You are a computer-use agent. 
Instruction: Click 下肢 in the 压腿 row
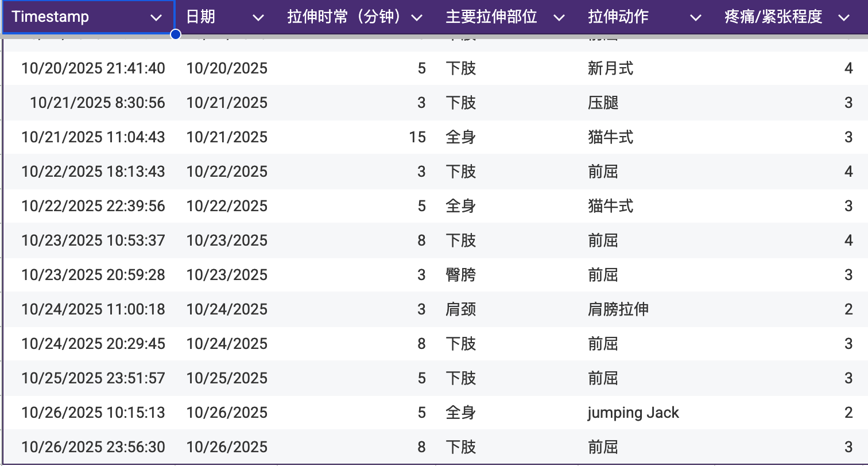(461, 103)
